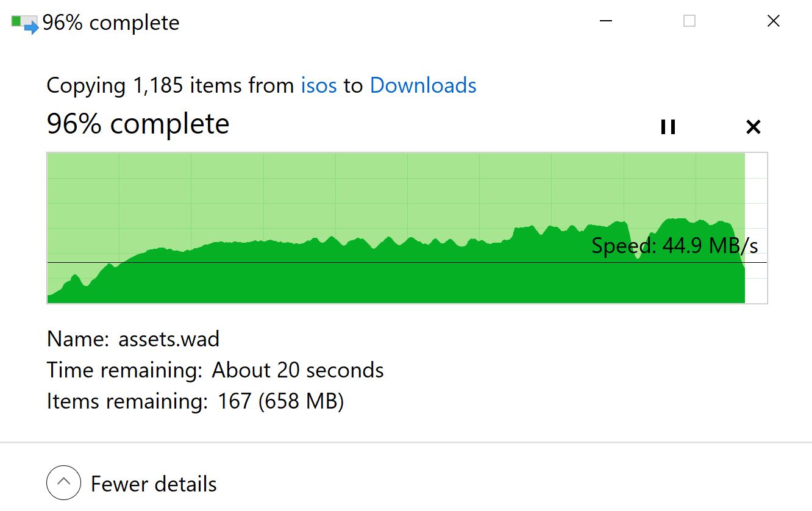Open the Downloads destination folder link
812x511 pixels.
coord(423,85)
